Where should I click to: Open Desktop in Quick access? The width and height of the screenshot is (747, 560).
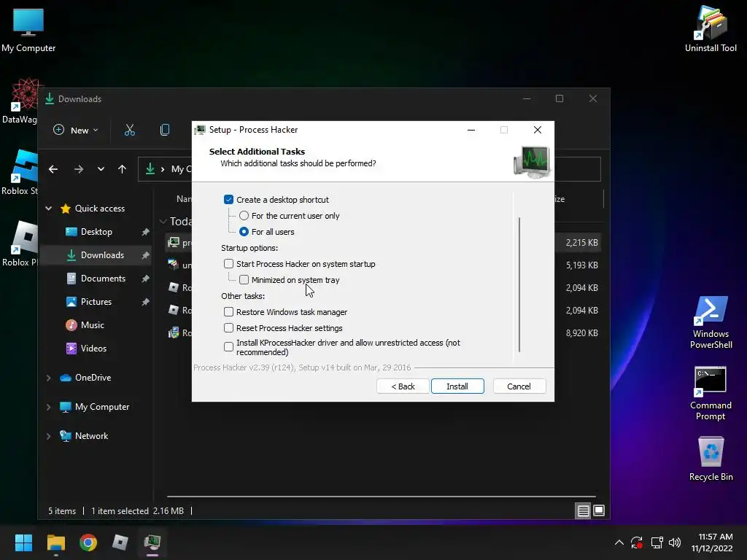(96, 232)
